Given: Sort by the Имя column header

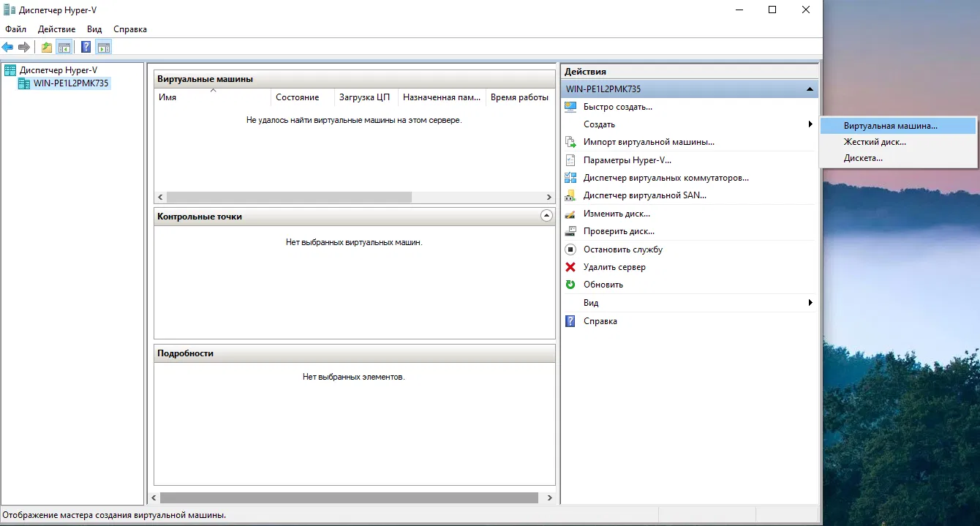Looking at the screenshot, I should (213, 97).
